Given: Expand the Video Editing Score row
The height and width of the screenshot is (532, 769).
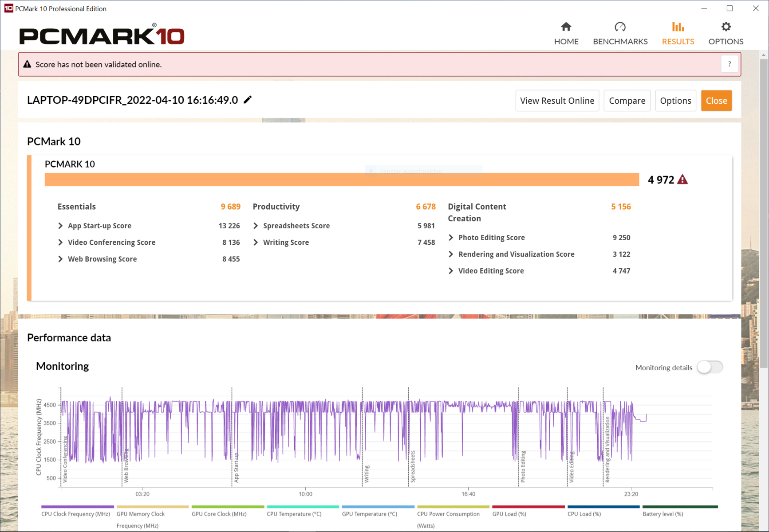Looking at the screenshot, I should coord(451,271).
